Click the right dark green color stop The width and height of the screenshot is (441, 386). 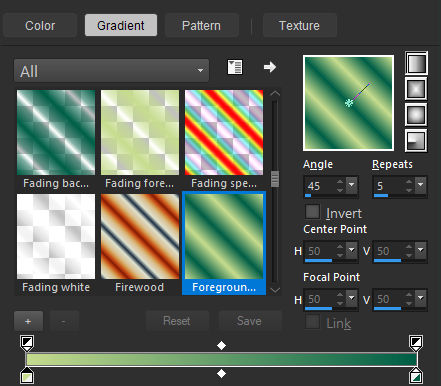click(x=416, y=375)
